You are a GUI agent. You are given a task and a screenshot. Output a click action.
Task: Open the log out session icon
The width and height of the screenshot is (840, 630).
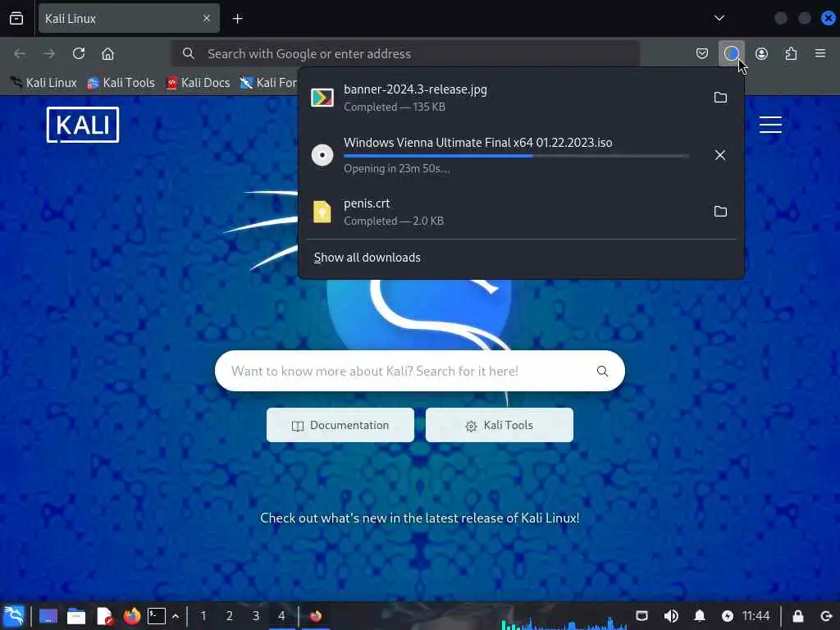(x=826, y=616)
